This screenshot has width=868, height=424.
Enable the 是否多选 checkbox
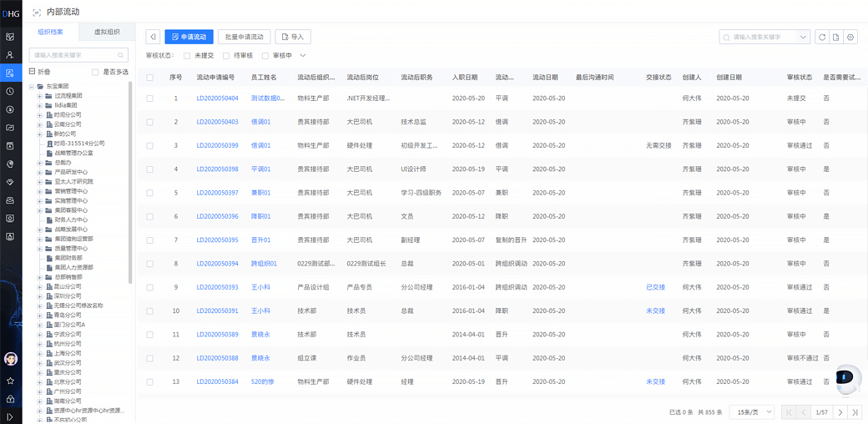point(95,72)
